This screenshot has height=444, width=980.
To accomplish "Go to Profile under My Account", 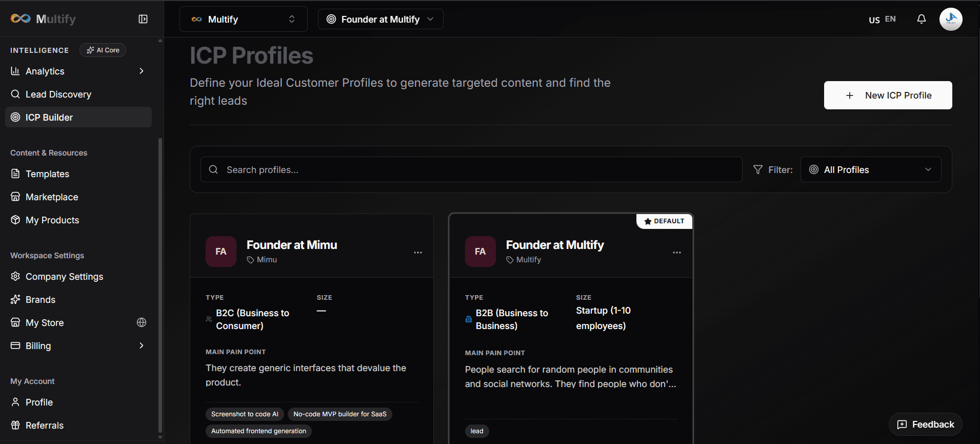I will (x=78, y=402).
